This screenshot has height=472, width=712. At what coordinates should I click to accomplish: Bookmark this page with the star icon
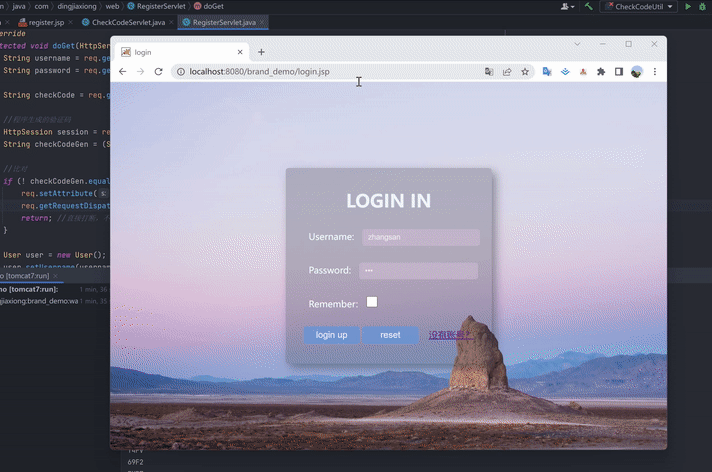pyautogui.click(x=525, y=72)
